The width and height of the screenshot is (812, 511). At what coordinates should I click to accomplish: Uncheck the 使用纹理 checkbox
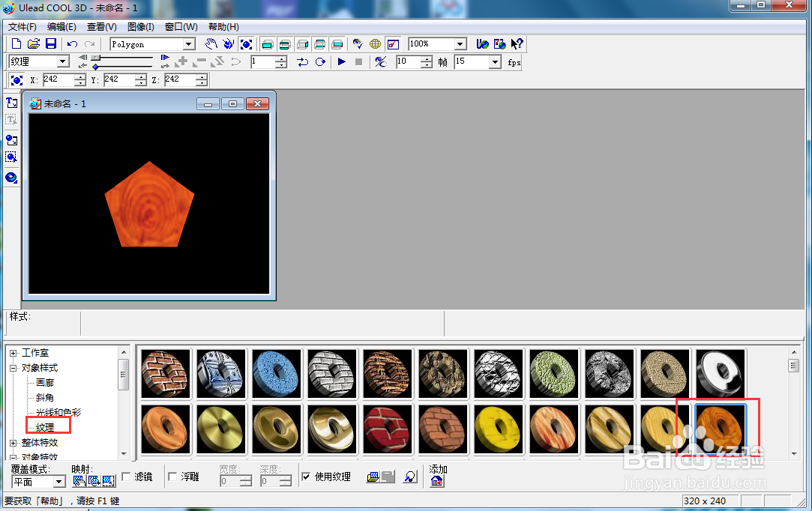[306, 477]
